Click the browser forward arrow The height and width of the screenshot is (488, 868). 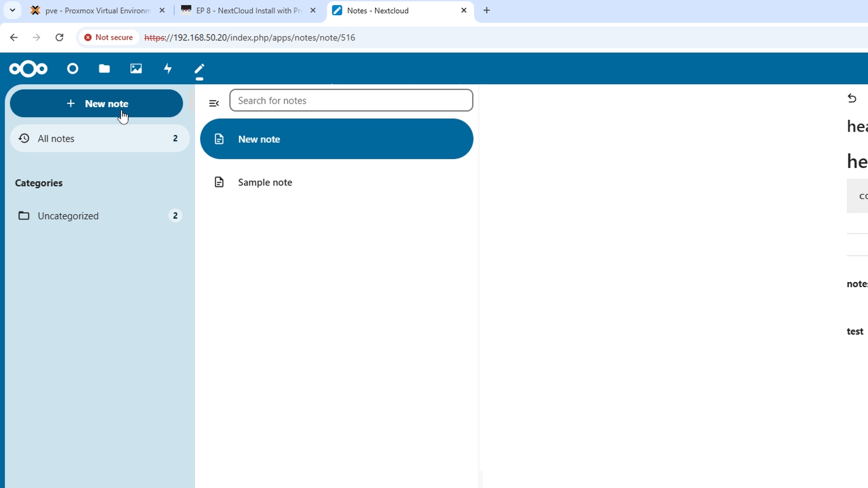[36, 37]
